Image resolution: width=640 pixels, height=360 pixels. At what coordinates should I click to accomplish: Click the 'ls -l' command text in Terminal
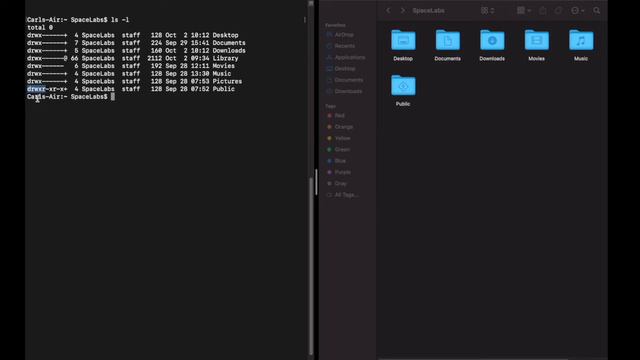click(x=120, y=20)
